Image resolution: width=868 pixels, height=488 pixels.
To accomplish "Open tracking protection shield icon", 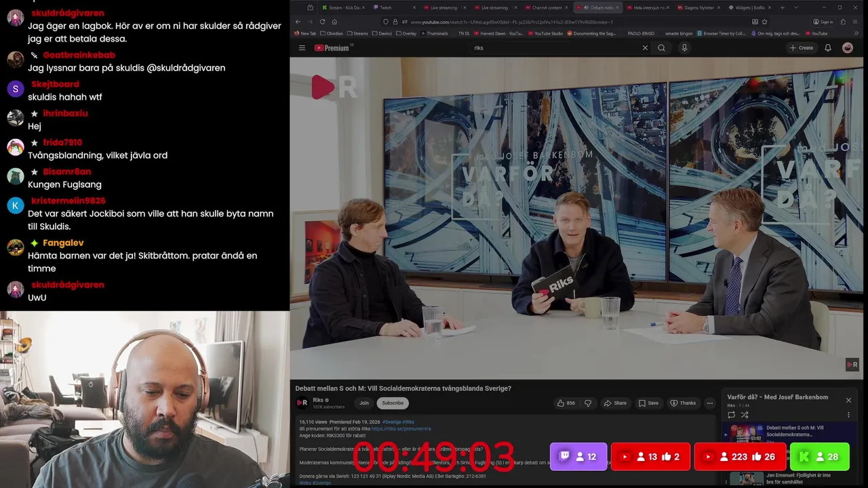I will click(x=387, y=22).
